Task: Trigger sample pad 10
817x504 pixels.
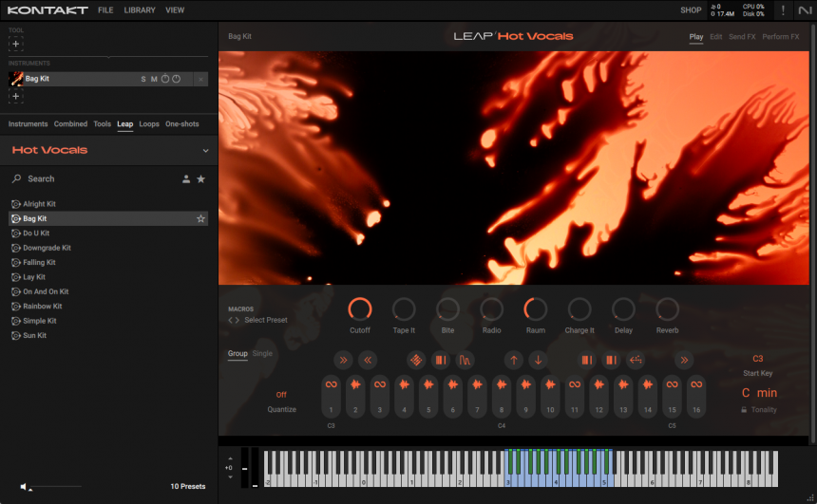Action: (x=550, y=396)
